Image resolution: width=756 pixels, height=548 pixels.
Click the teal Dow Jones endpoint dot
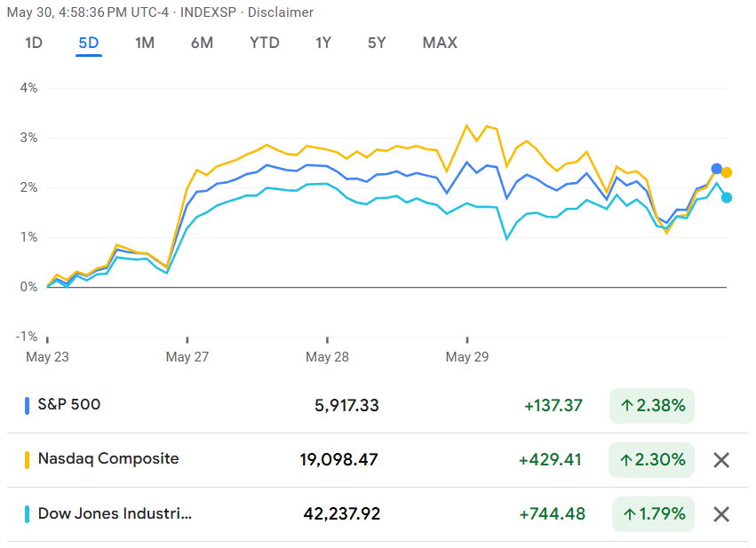point(727,197)
